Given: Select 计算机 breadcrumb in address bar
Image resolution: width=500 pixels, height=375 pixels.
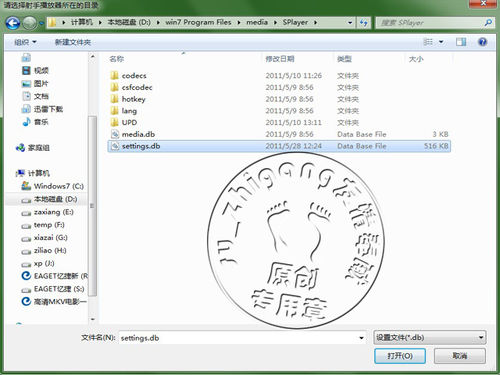Looking at the screenshot, I should pos(82,22).
